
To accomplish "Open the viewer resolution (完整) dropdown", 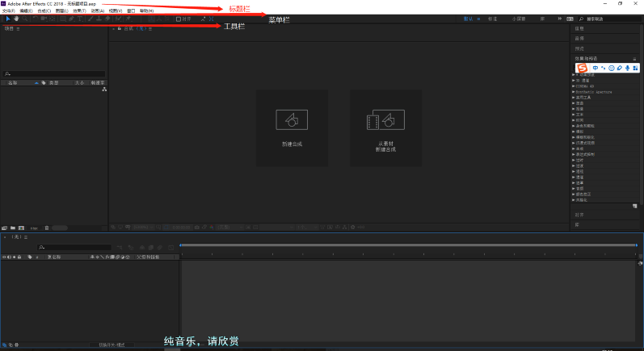I will pyautogui.click(x=229, y=228).
